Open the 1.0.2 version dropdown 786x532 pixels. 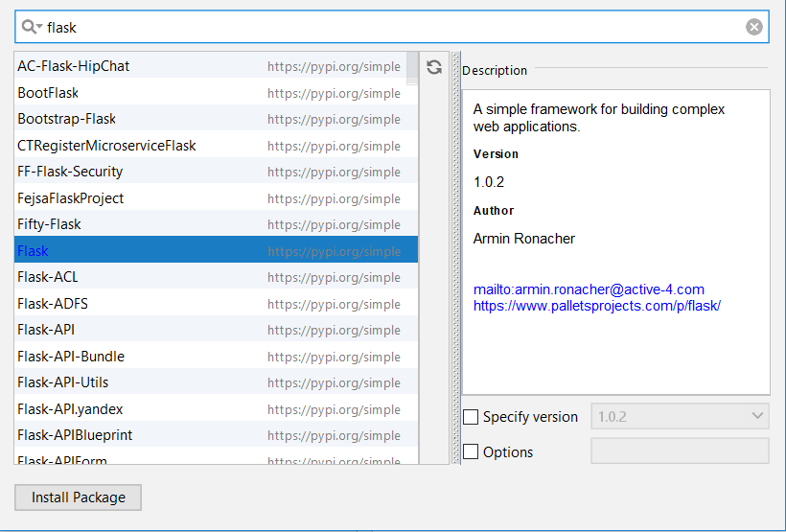tap(680, 416)
